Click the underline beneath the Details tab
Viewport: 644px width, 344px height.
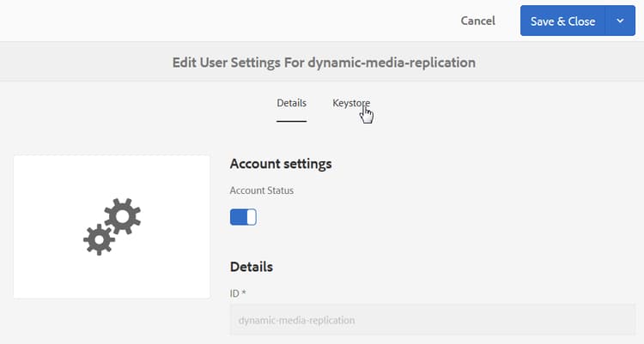(x=291, y=121)
